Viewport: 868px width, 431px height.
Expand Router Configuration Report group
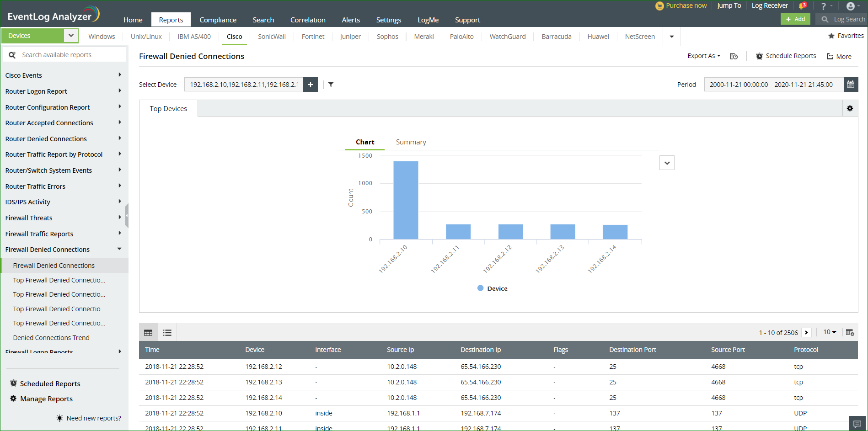click(x=120, y=106)
